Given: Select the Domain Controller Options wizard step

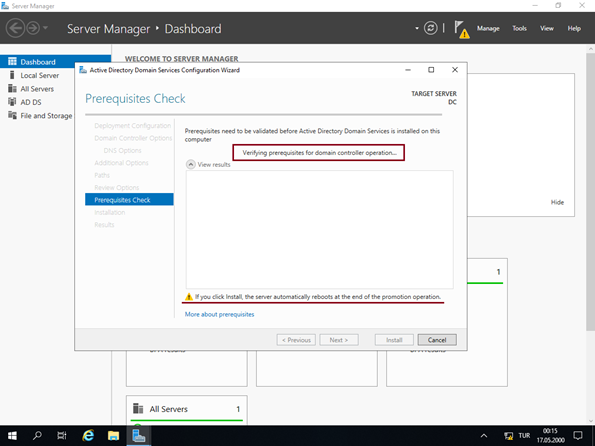Looking at the screenshot, I should pyautogui.click(x=133, y=138).
